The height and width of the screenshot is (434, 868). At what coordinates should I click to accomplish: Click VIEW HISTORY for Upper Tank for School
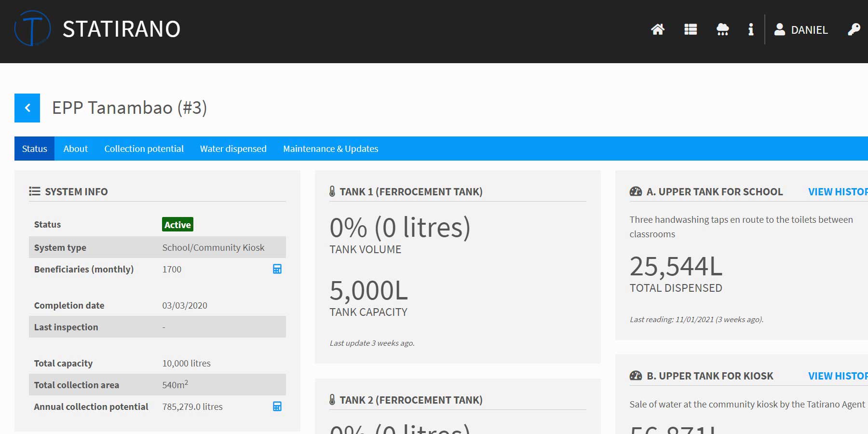coord(838,191)
